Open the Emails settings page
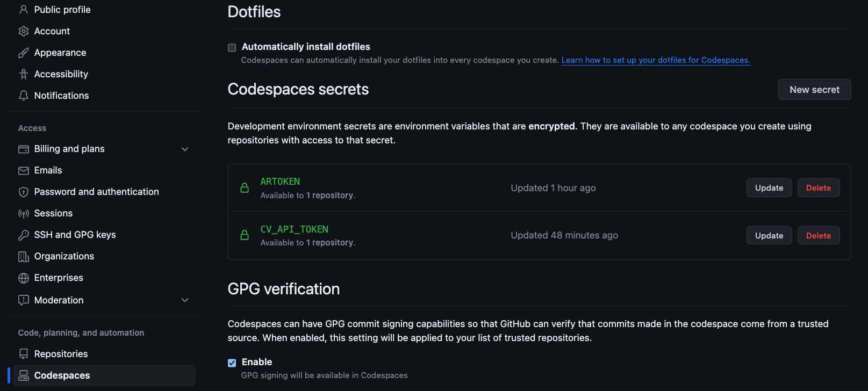The height and width of the screenshot is (391, 868). click(48, 170)
